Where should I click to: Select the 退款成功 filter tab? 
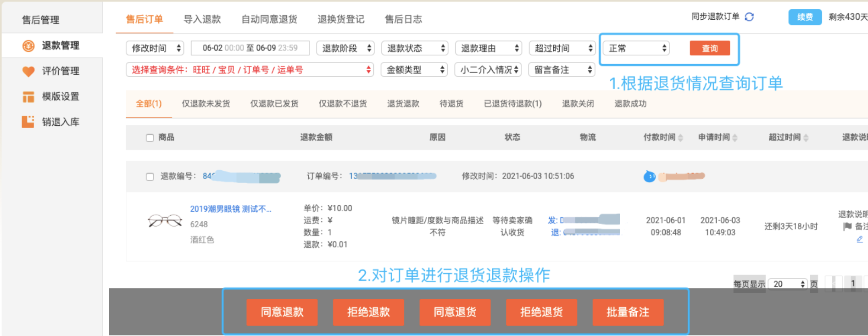pos(630,104)
